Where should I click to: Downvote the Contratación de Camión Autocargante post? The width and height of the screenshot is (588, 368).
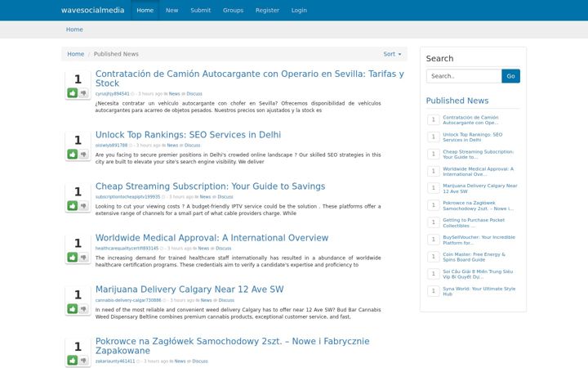[83, 92]
